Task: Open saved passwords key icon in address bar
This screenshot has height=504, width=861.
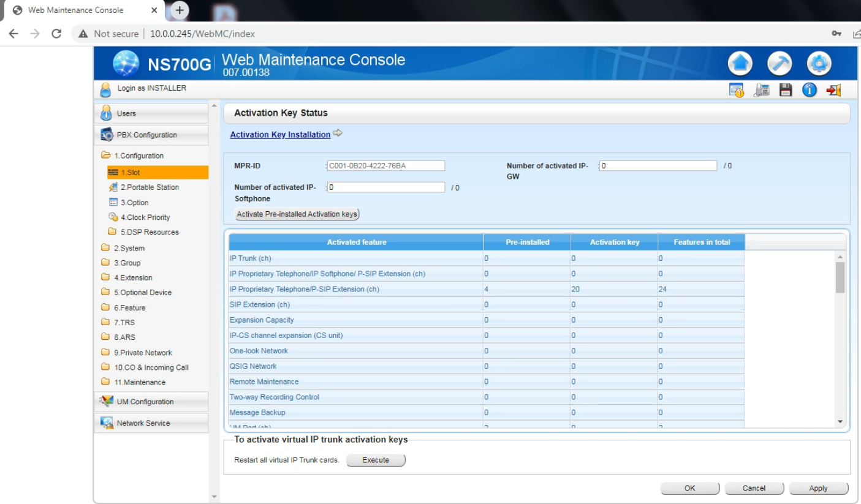Action: pyautogui.click(x=836, y=34)
